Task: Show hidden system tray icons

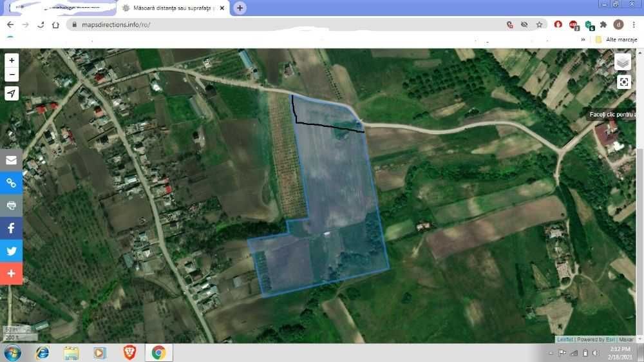Action: click(x=551, y=353)
